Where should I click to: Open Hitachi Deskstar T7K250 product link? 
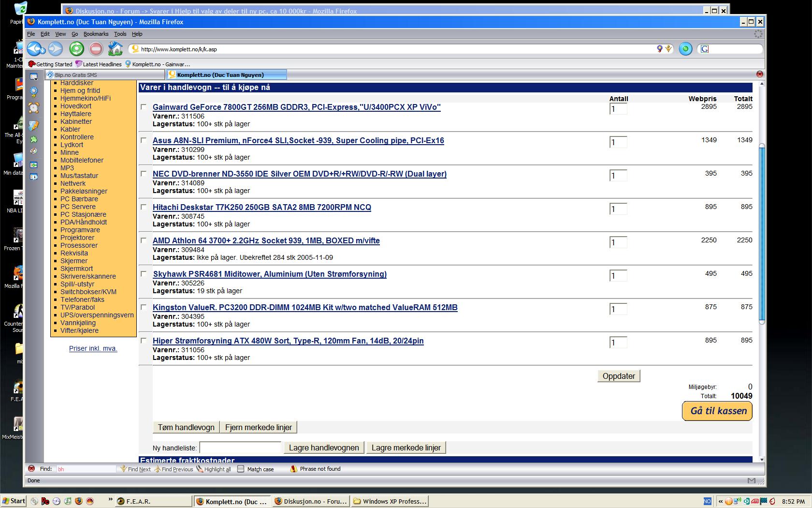click(262, 207)
